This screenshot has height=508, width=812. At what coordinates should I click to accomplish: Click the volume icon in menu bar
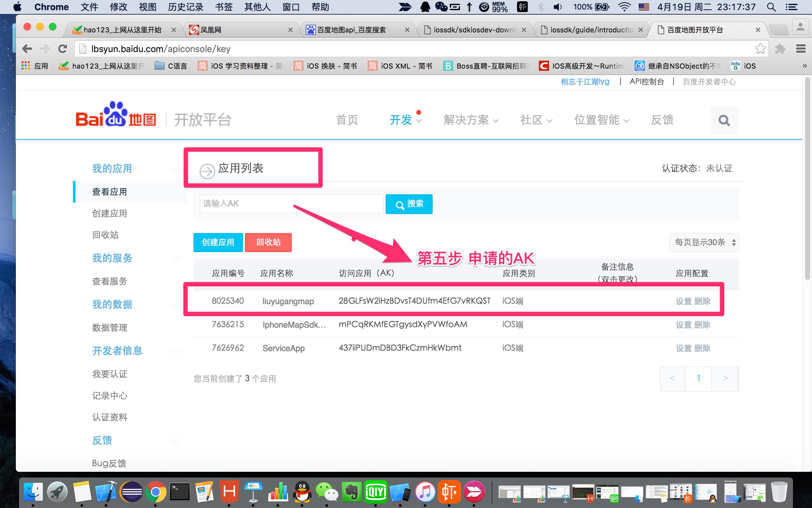[558, 7]
